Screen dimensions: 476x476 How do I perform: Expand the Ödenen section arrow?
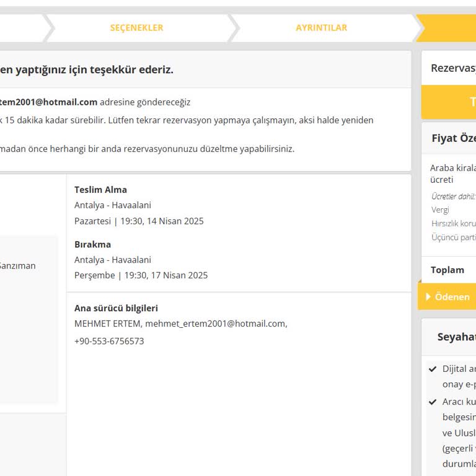(x=428, y=297)
